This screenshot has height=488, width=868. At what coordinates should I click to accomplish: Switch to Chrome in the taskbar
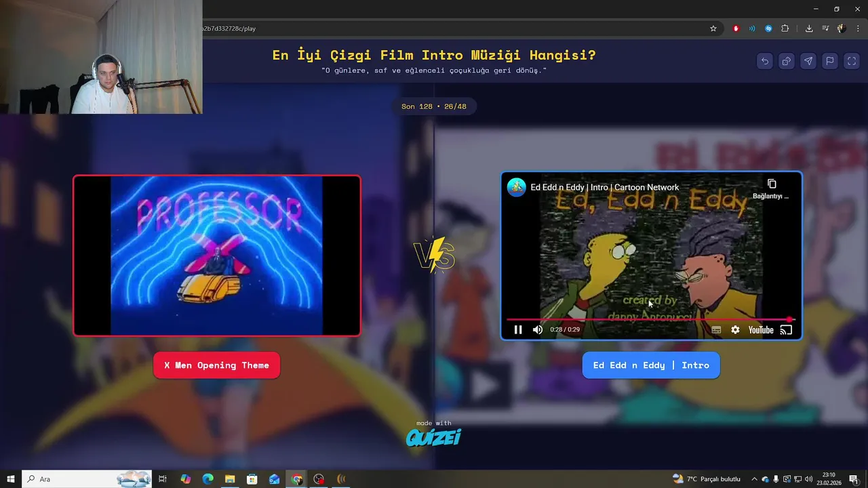(x=297, y=479)
